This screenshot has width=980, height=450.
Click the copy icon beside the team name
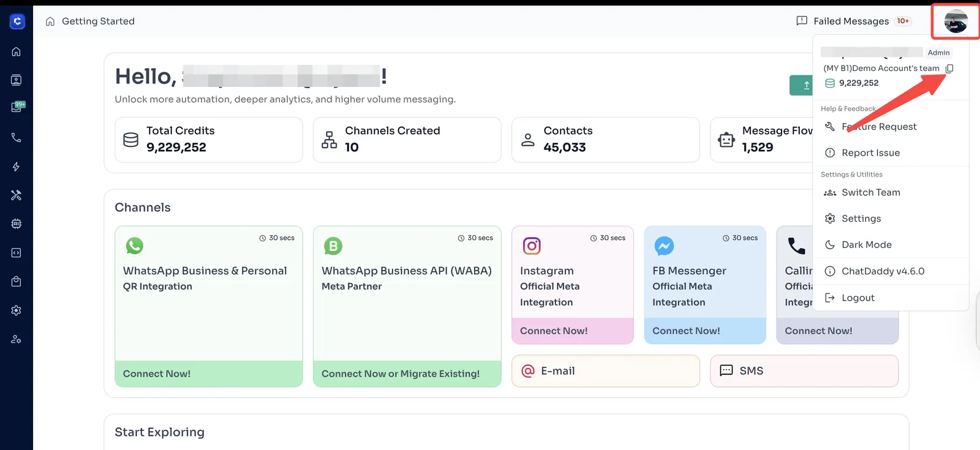point(949,69)
